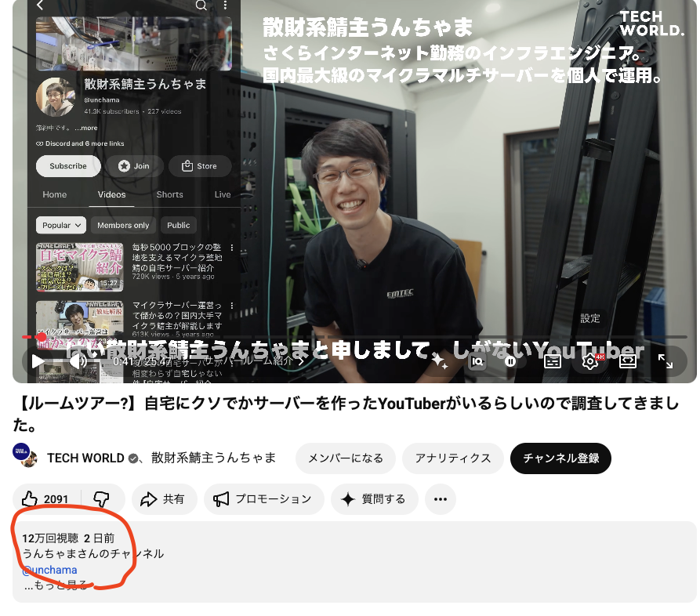Click the メンバーになる button
700x616 pixels.
pyautogui.click(x=346, y=458)
